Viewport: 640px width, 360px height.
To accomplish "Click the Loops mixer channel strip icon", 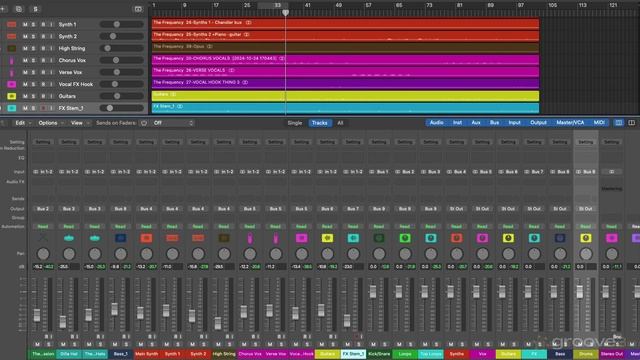I will [x=405, y=238].
